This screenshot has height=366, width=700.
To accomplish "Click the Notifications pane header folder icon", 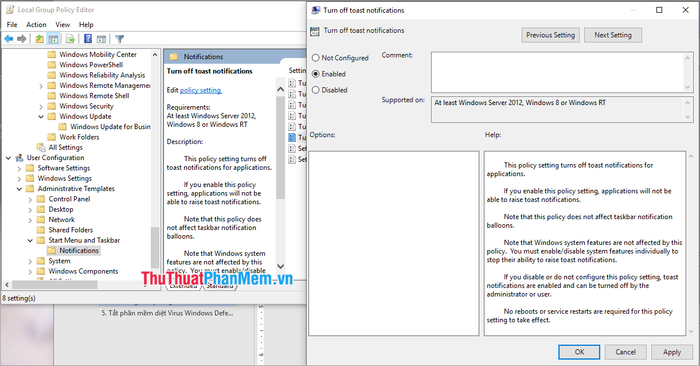I will tap(174, 57).
